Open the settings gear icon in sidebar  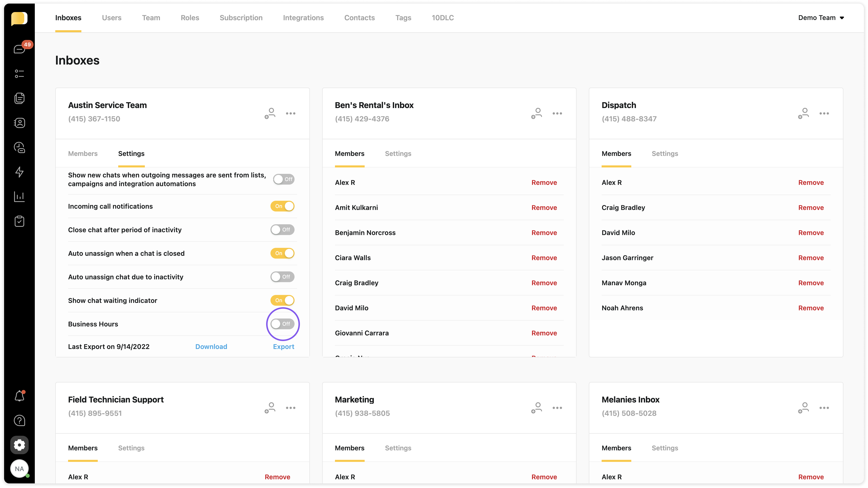pyautogui.click(x=19, y=445)
